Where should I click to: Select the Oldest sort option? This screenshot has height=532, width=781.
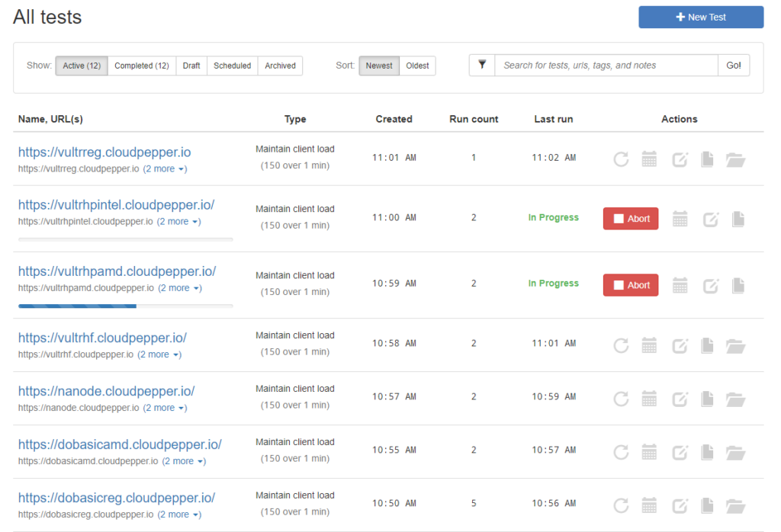pyautogui.click(x=417, y=66)
